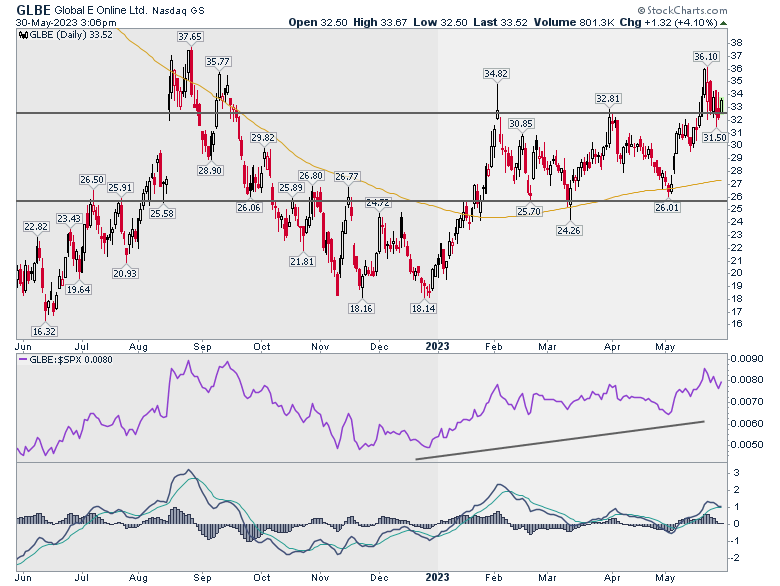The height and width of the screenshot is (586, 780).
Task: Click the 25.89 price annotation
Action: (x=291, y=188)
